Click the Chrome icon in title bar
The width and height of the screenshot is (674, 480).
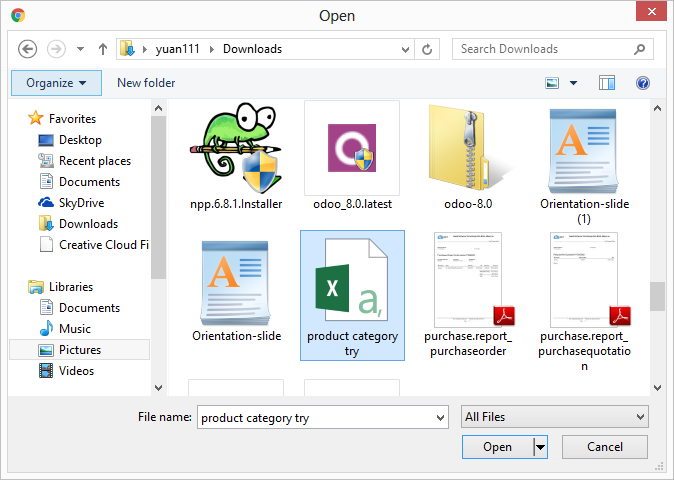coord(18,16)
